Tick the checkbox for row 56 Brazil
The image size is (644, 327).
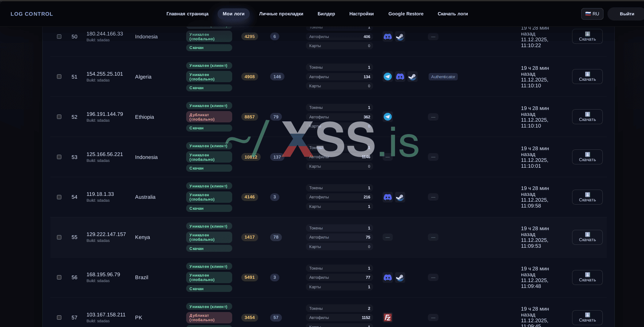pos(59,278)
